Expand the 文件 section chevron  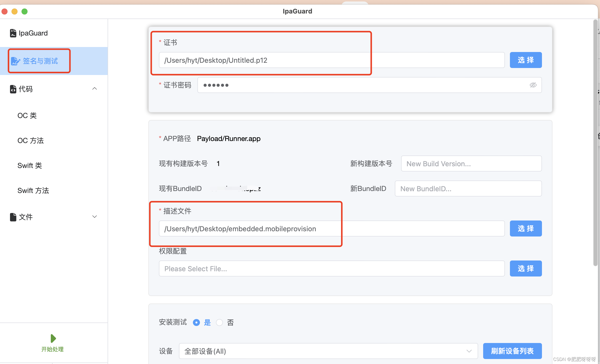click(95, 216)
